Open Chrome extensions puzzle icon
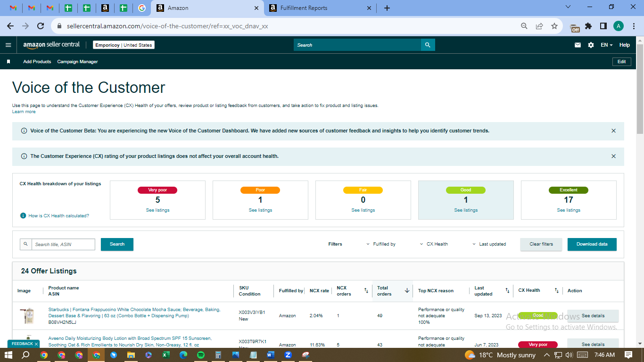Image resolution: width=644 pixels, height=362 pixels. pyautogui.click(x=588, y=26)
